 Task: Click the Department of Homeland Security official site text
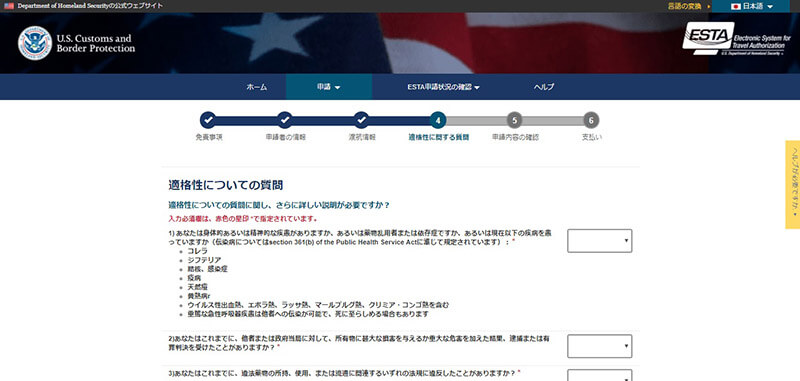(x=90, y=6)
